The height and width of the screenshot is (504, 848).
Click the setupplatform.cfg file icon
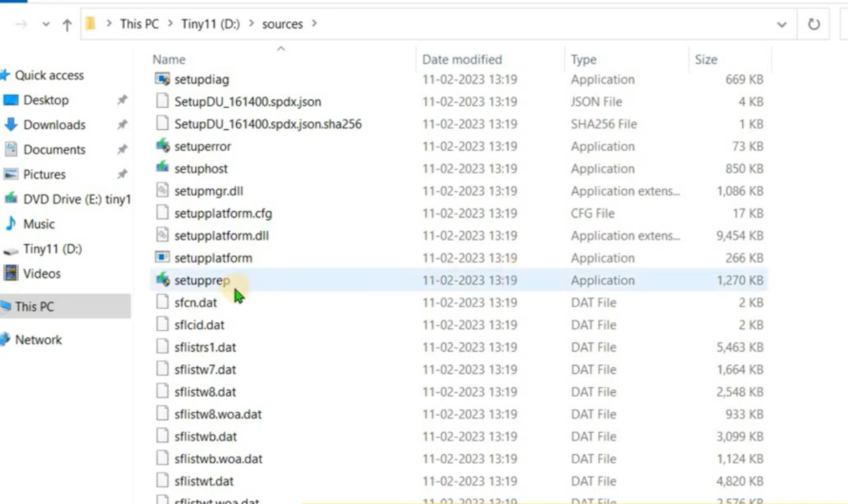click(162, 213)
